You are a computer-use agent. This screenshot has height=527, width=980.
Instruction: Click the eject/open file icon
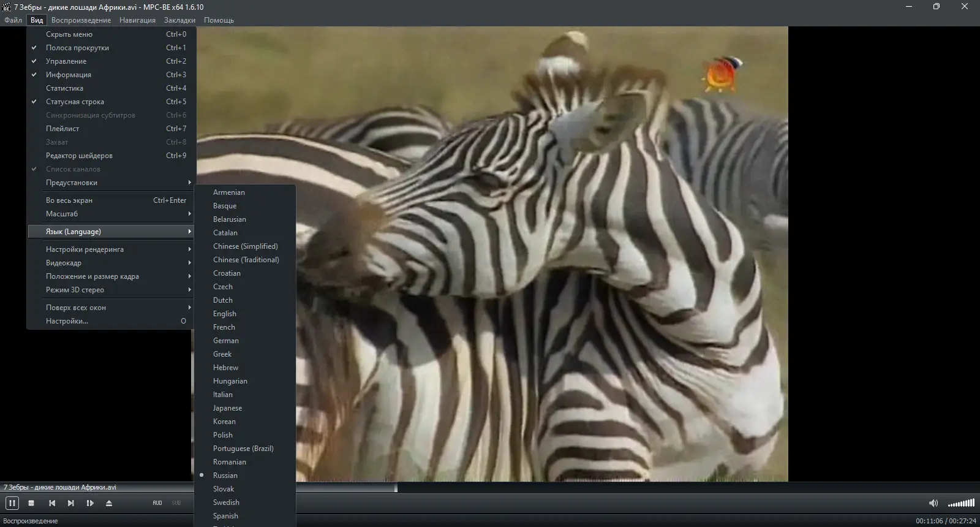click(109, 503)
